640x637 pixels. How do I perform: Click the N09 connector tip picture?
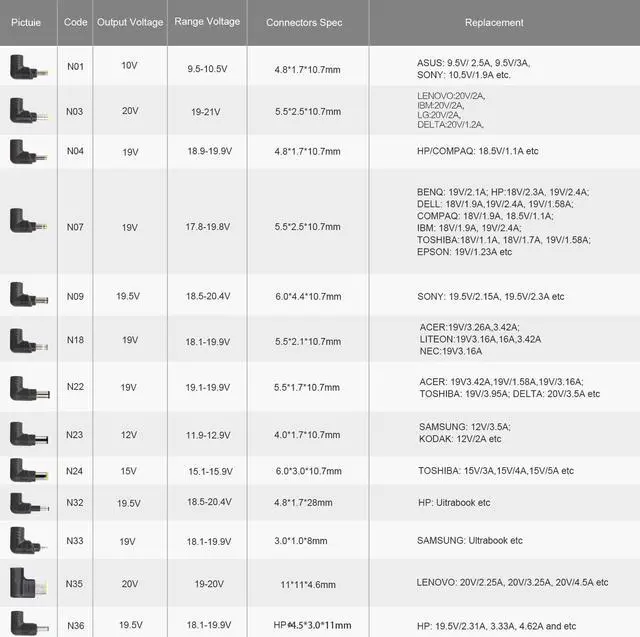point(29,294)
